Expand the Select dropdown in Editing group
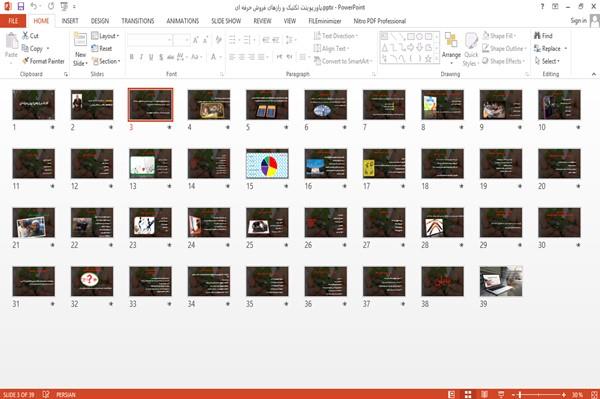The width and height of the screenshot is (600, 399). (x=547, y=61)
